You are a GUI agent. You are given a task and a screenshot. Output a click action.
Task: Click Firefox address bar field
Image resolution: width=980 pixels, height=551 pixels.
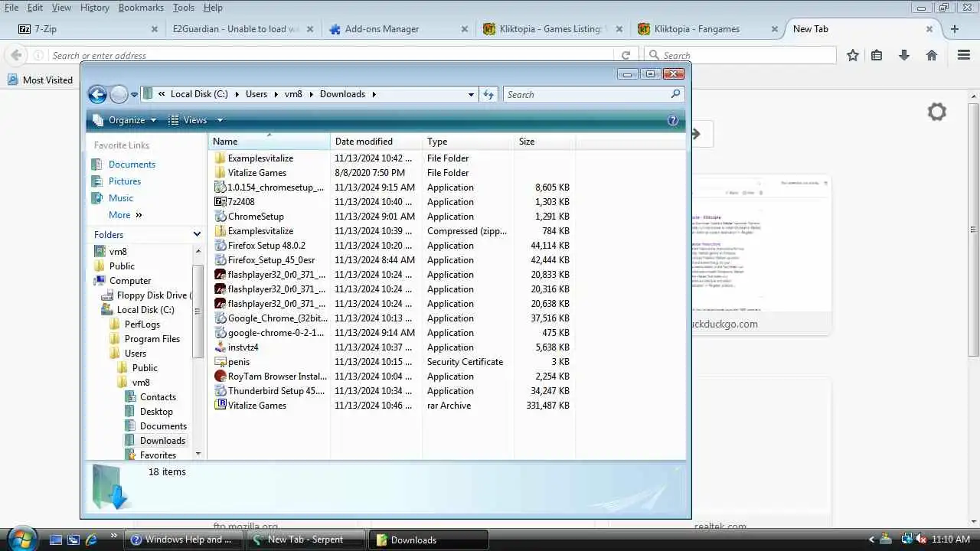(x=331, y=55)
